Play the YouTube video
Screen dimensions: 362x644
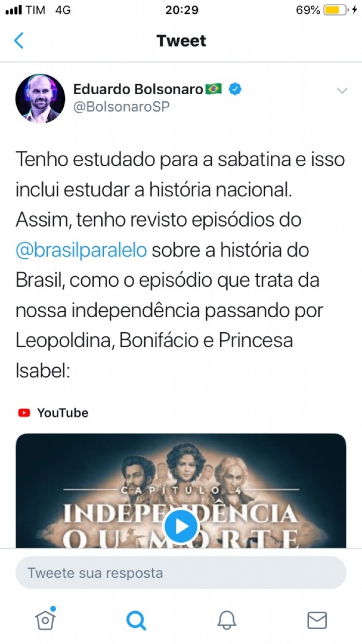(x=181, y=526)
